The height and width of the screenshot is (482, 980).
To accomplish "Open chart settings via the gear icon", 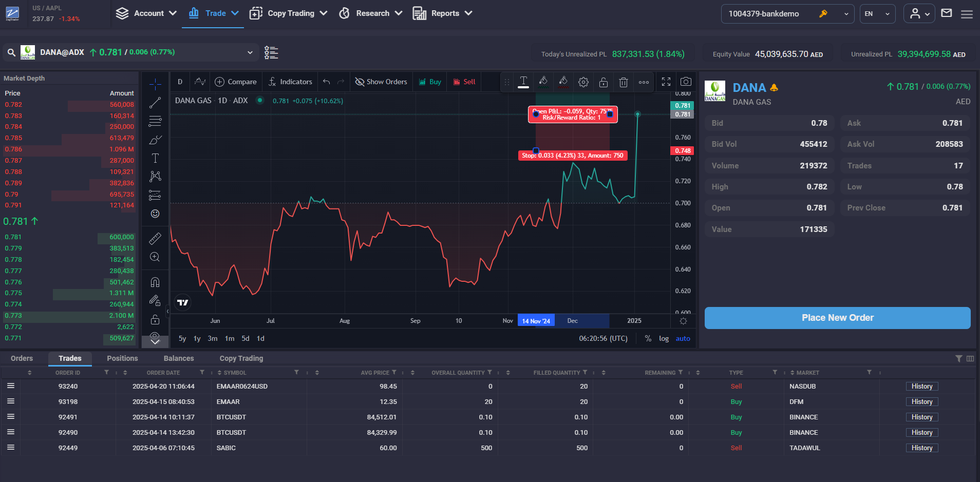I will coord(583,81).
